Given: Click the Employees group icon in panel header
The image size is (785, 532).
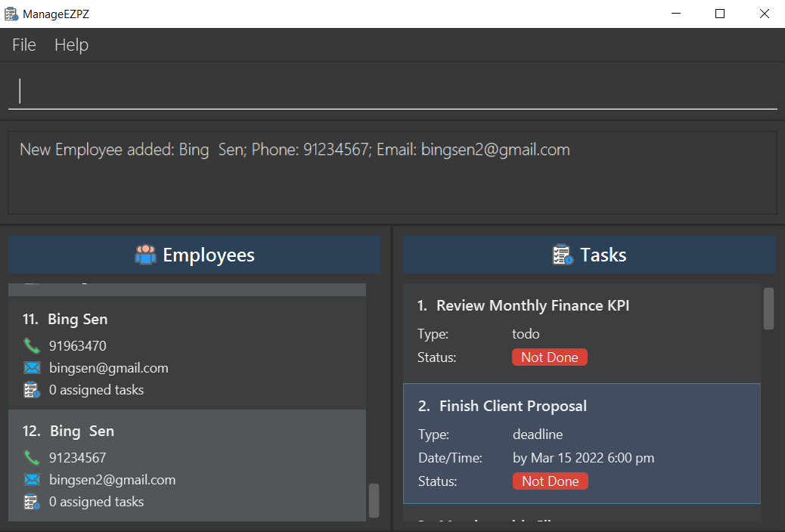Looking at the screenshot, I should pyautogui.click(x=145, y=255).
